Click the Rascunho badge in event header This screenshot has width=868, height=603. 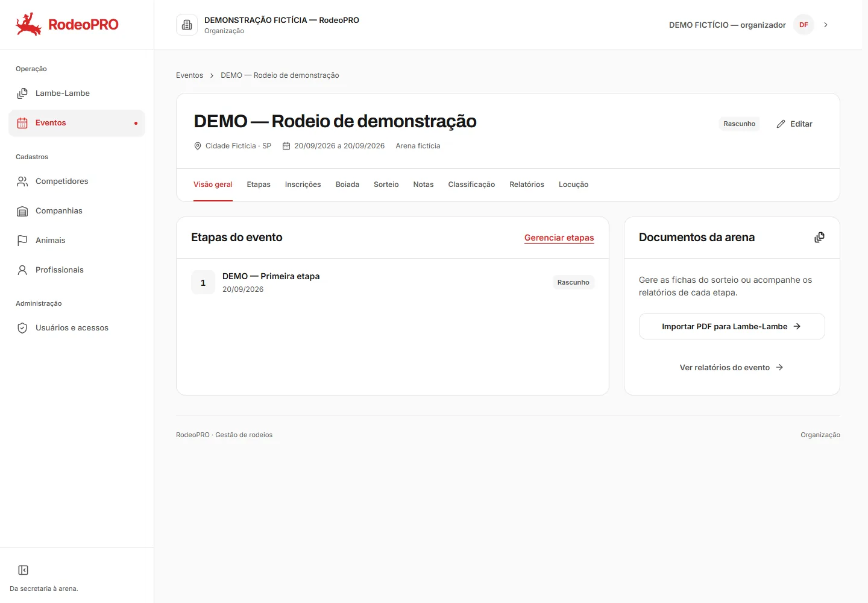pyautogui.click(x=739, y=124)
